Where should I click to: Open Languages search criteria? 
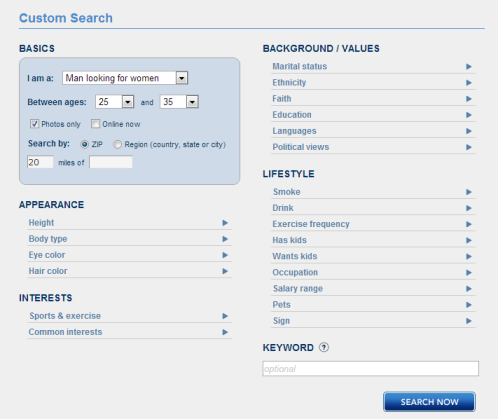pos(373,131)
